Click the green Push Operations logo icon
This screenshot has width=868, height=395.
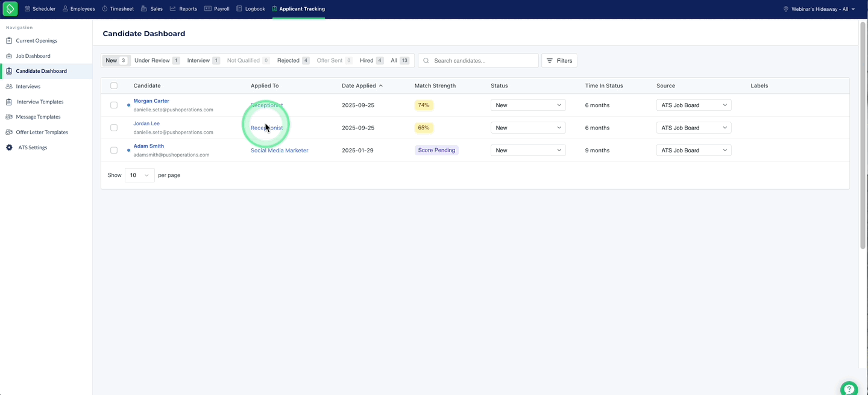point(10,9)
